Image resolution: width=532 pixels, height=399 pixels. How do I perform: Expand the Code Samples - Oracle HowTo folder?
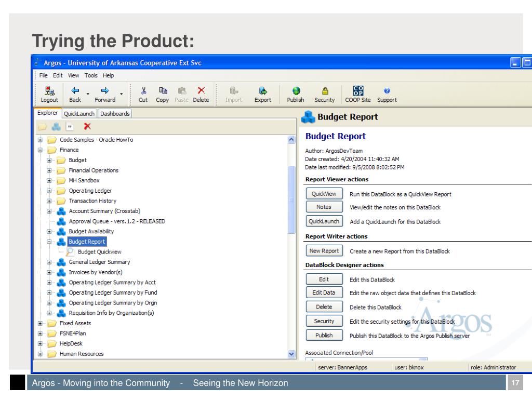pyautogui.click(x=40, y=140)
